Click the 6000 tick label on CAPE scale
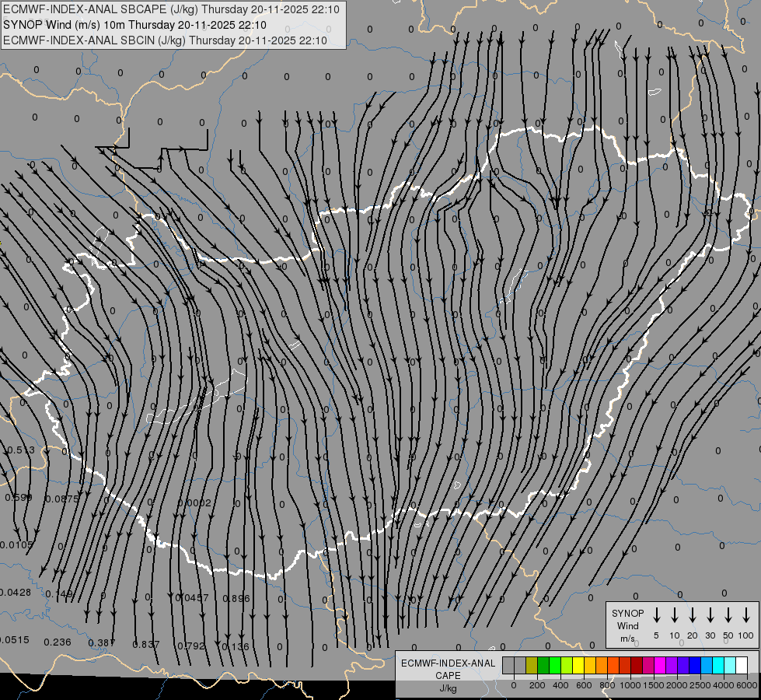The width and height of the screenshot is (761, 700). [x=747, y=685]
